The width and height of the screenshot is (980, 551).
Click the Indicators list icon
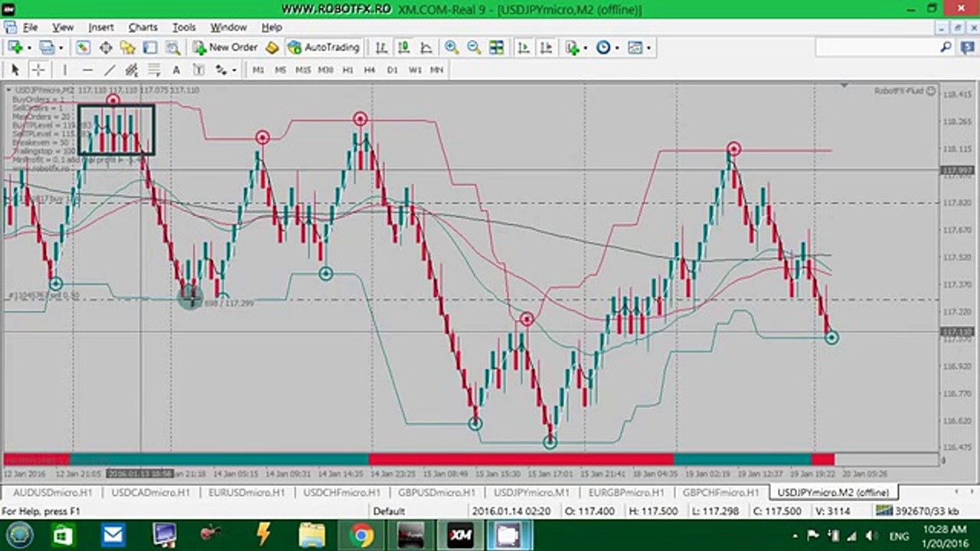572,47
